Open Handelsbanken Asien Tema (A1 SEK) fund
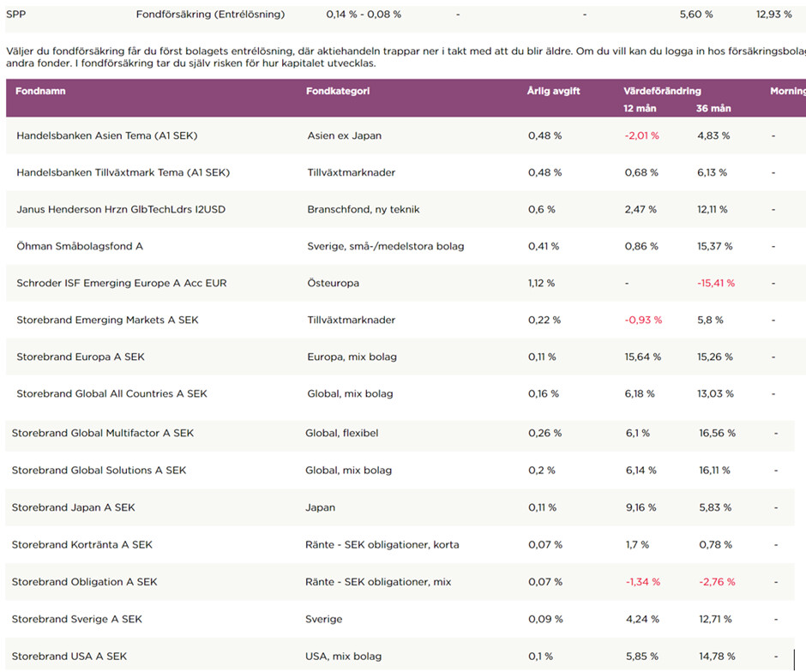 pos(106,135)
